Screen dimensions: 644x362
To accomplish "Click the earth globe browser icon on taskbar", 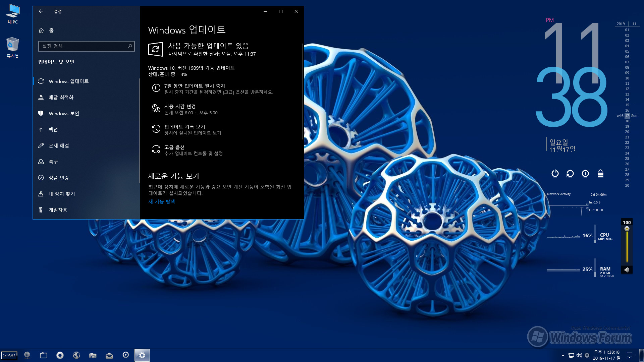I will (76, 355).
